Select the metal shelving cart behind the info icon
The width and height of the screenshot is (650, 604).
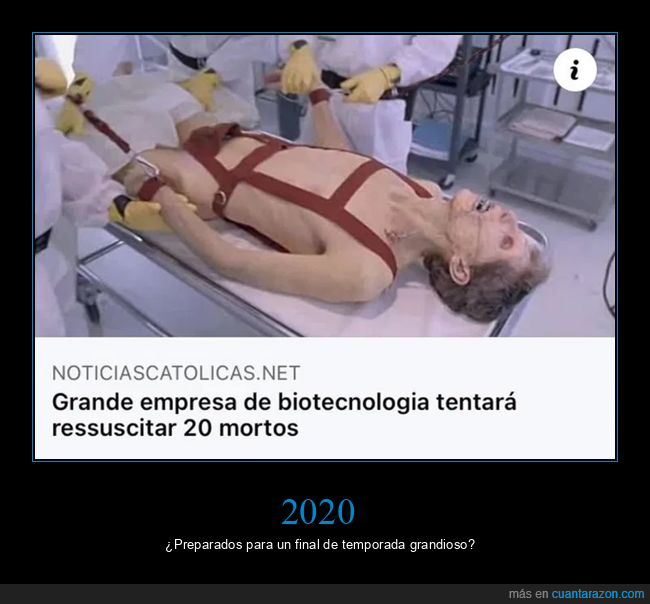553,133
